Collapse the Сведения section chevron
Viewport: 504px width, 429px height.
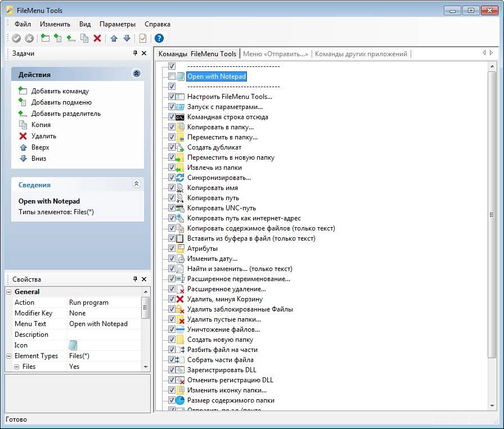[136, 184]
